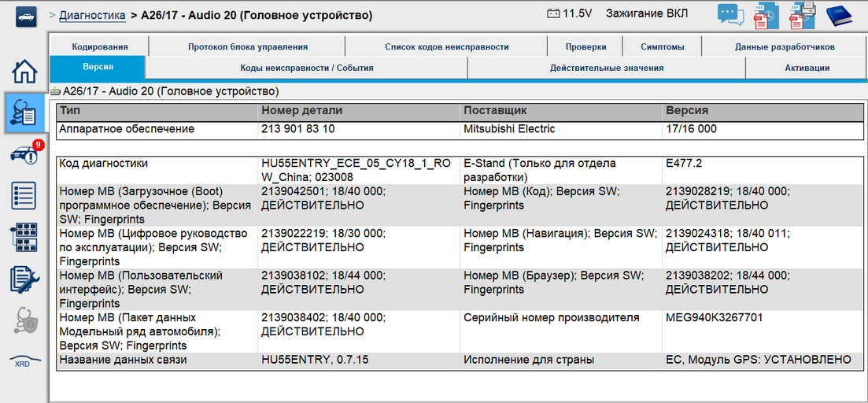Image resolution: width=868 pixels, height=403 pixels.
Task: Open Коды неисправности / События tab
Action: tap(307, 68)
